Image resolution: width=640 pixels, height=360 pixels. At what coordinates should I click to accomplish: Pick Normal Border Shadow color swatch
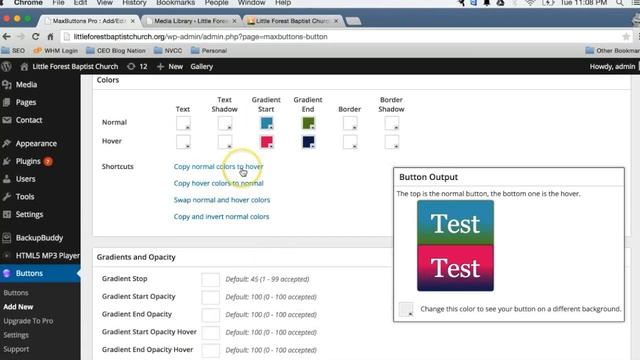(x=391, y=123)
